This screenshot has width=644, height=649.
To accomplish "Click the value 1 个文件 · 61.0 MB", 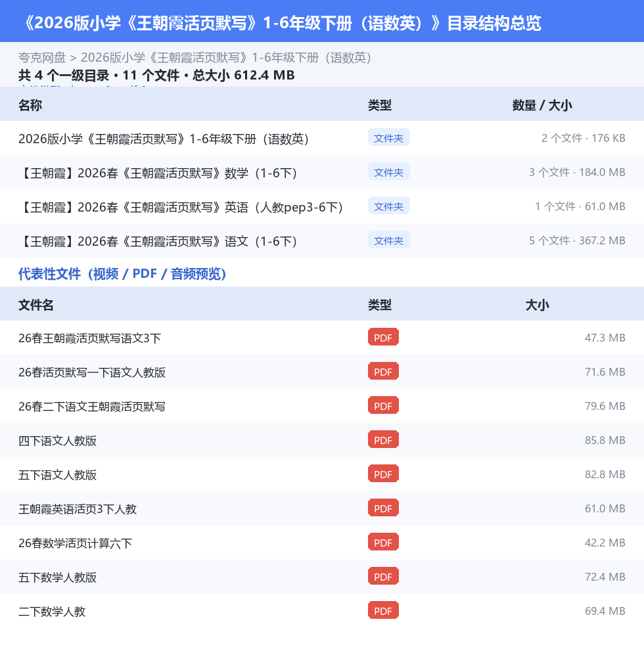I will point(580,206).
